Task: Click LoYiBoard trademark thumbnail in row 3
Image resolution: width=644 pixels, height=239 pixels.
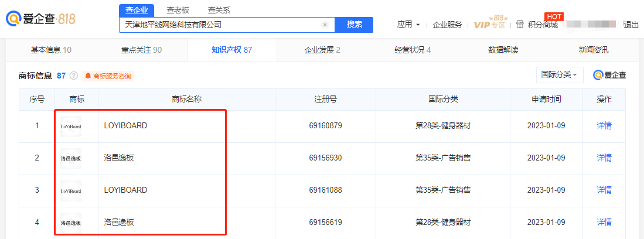Action: (x=71, y=190)
